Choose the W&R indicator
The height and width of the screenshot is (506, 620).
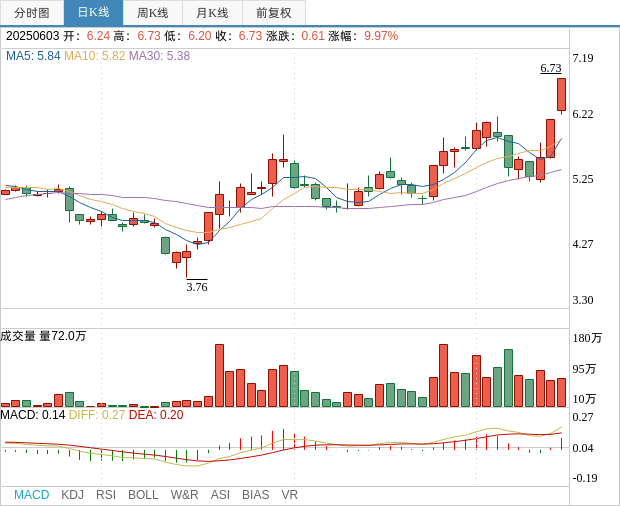tap(184, 495)
